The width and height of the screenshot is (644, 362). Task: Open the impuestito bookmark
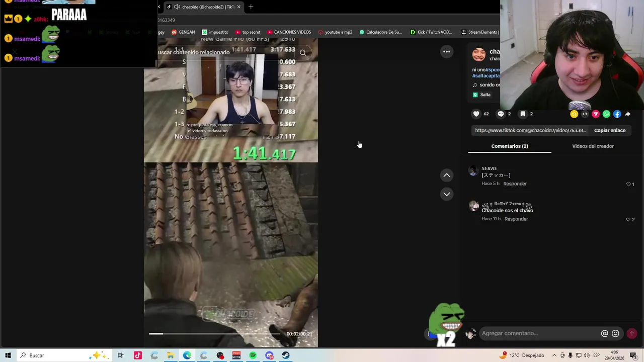[x=215, y=32]
